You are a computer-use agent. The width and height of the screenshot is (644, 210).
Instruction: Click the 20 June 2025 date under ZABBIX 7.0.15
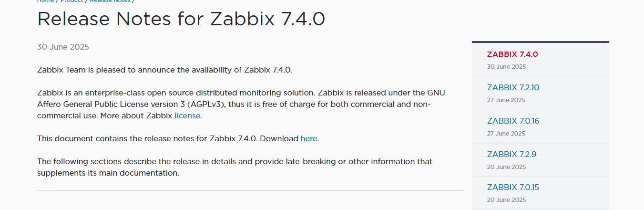tap(506, 200)
